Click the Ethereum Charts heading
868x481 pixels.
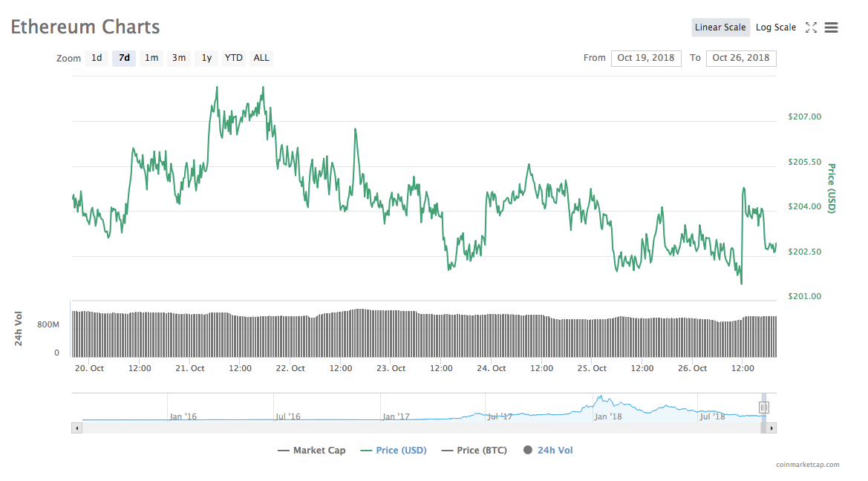coord(85,27)
